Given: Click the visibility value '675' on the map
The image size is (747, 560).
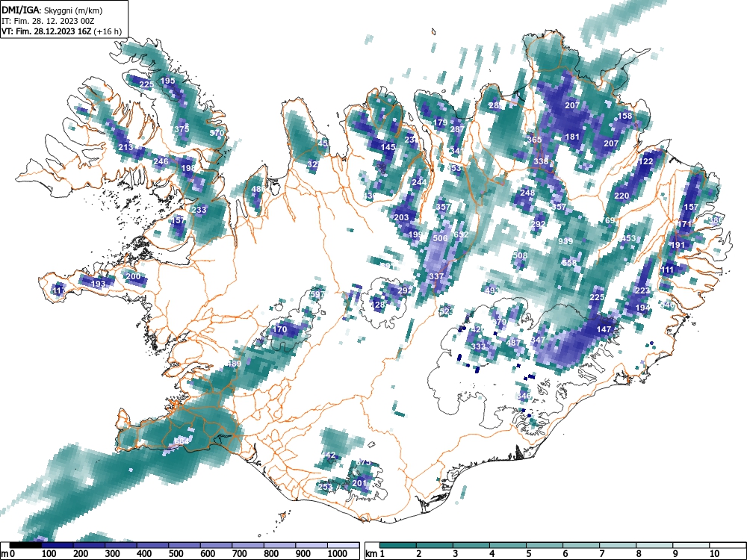Looking at the screenshot, I should [x=363, y=462].
